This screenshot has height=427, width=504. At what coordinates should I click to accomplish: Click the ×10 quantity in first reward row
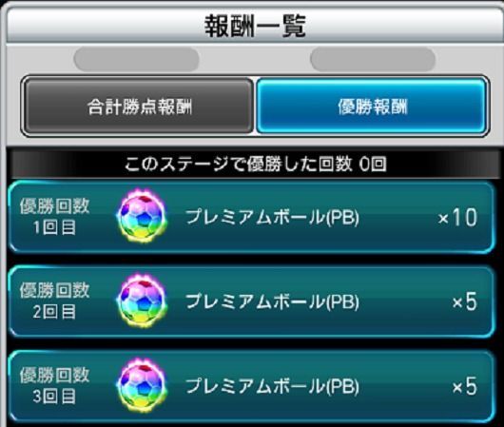[457, 218]
